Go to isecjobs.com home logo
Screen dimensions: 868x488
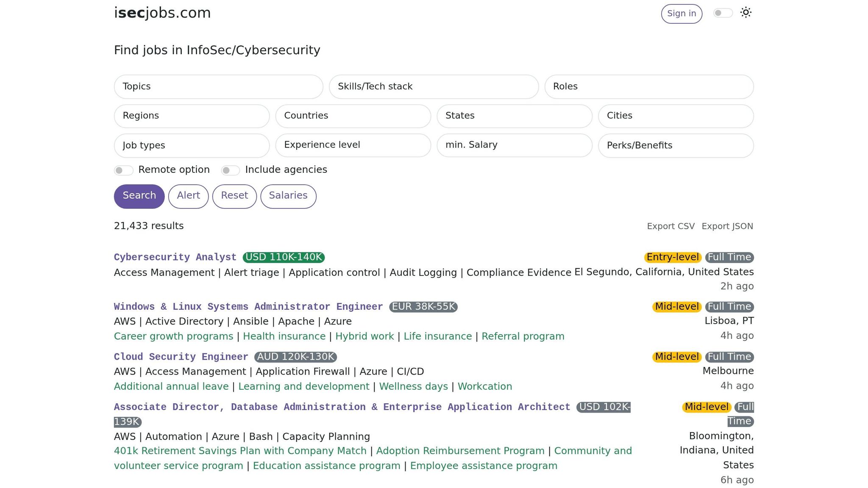(162, 13)
